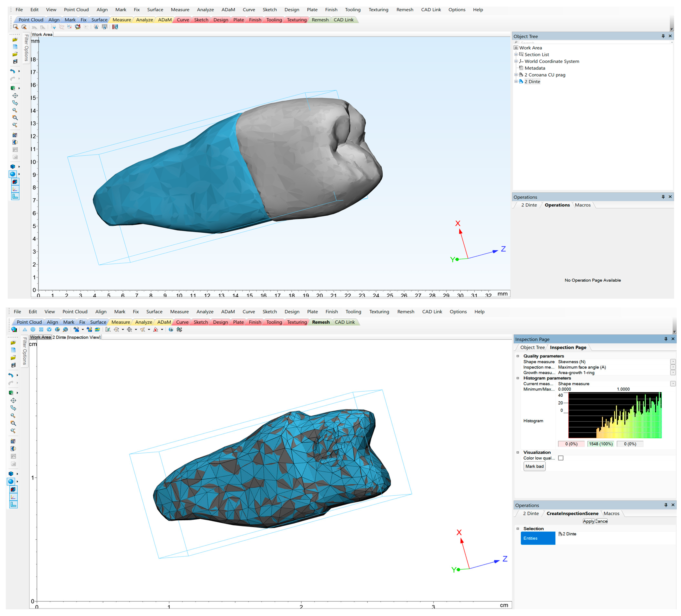681x616 pixels.
Task: Pin the upper Object Tree panel
Action: tap(663, 36)
